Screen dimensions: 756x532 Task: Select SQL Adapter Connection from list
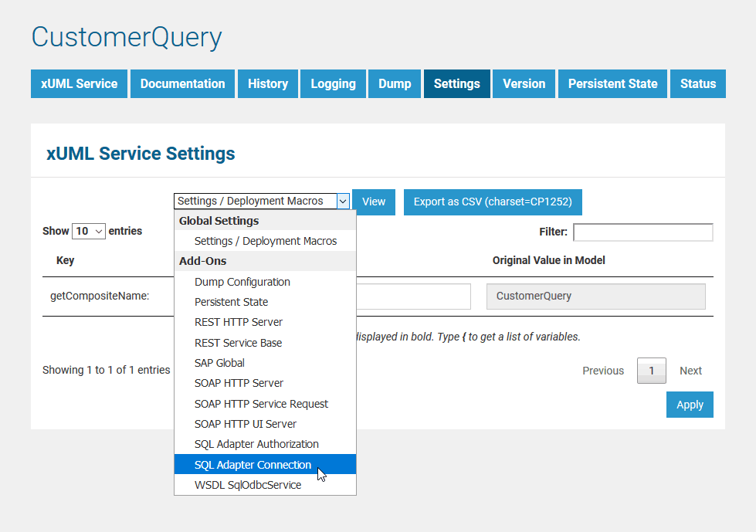point(253,465)
